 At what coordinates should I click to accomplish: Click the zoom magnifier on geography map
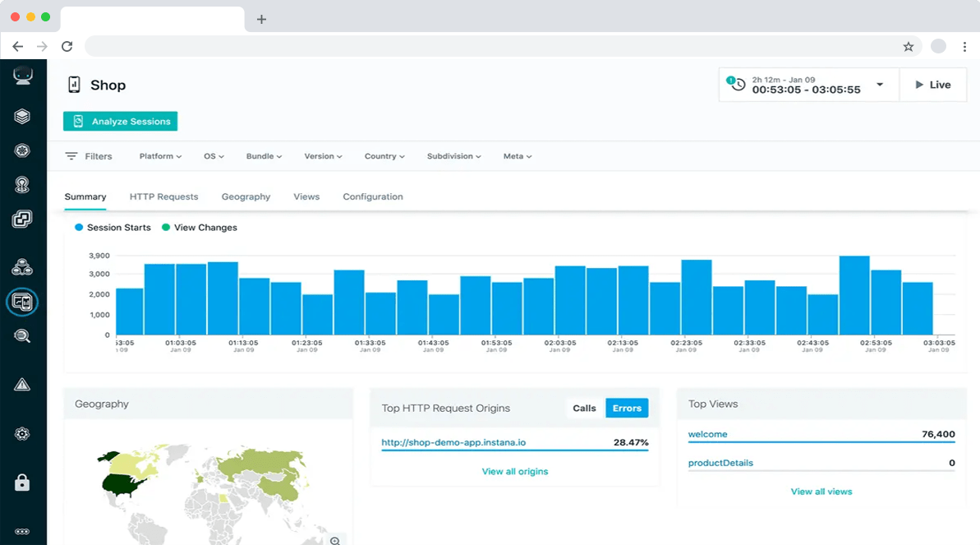coord(335,540)
